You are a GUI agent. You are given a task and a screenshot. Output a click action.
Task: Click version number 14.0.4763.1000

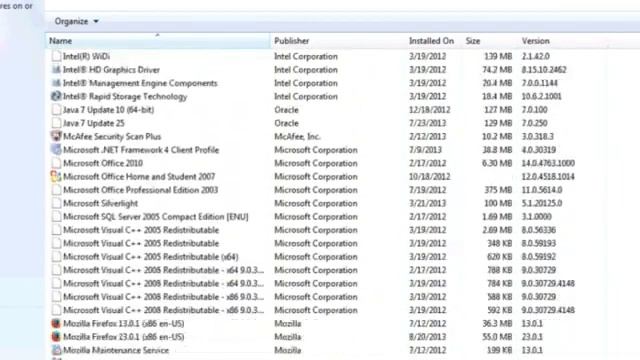tap(548, 163)
